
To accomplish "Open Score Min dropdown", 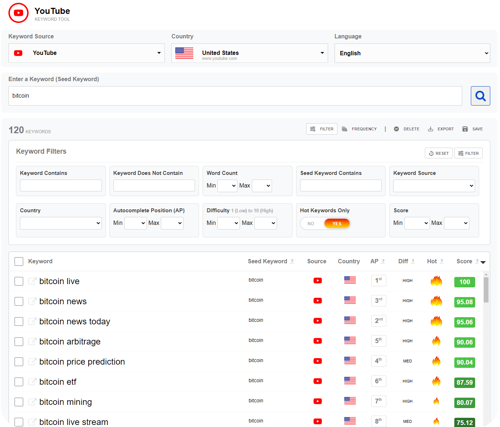I will coord(417,223).
